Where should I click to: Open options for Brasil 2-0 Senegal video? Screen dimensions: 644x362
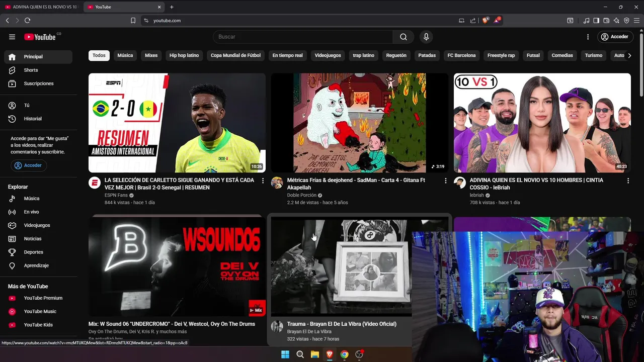click(263, 180)
